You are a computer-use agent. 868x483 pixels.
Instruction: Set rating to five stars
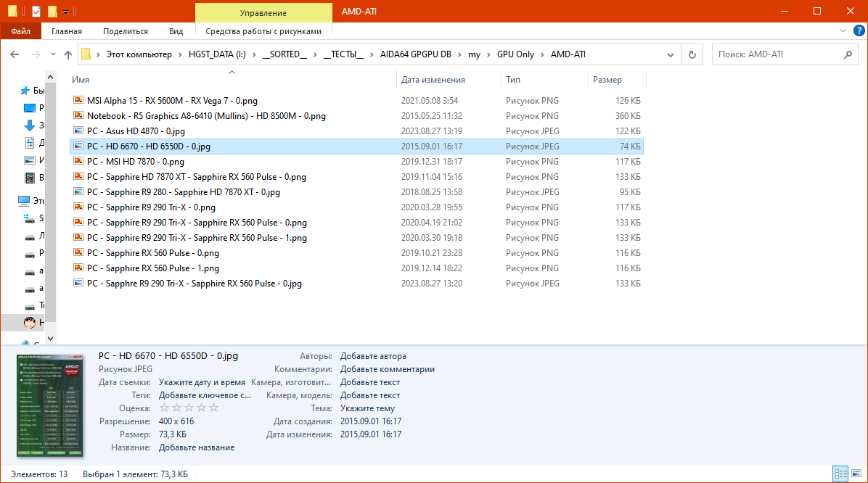(213, 408)
